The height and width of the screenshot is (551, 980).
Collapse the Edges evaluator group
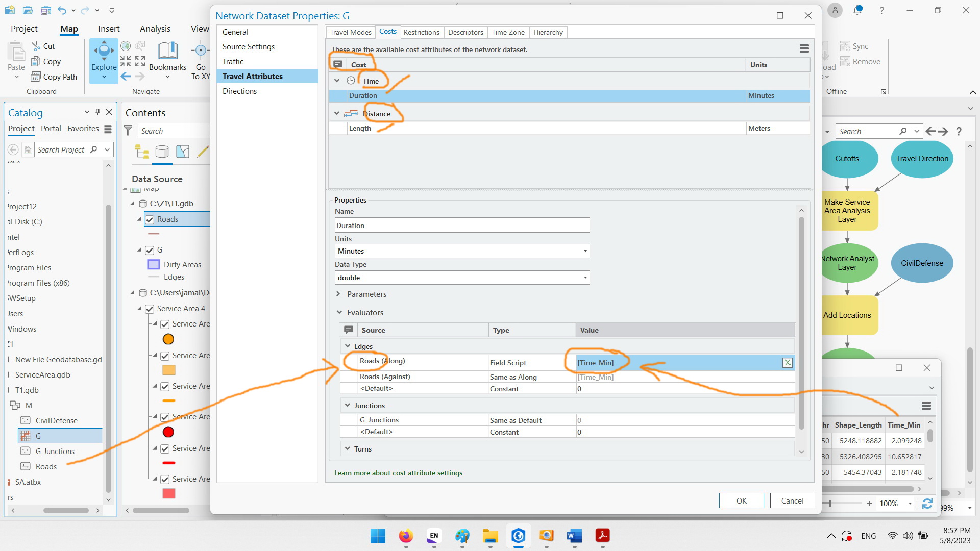pos(348,346)
